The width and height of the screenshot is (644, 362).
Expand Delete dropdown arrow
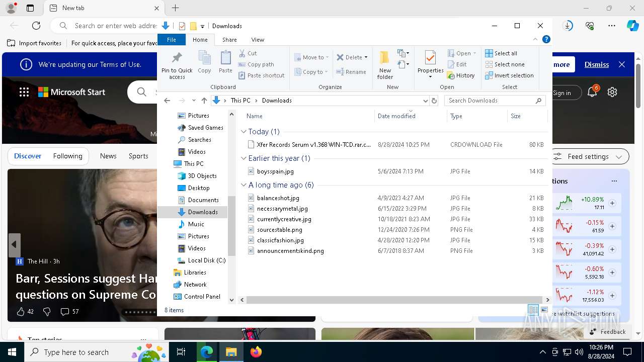coord(366,57)
